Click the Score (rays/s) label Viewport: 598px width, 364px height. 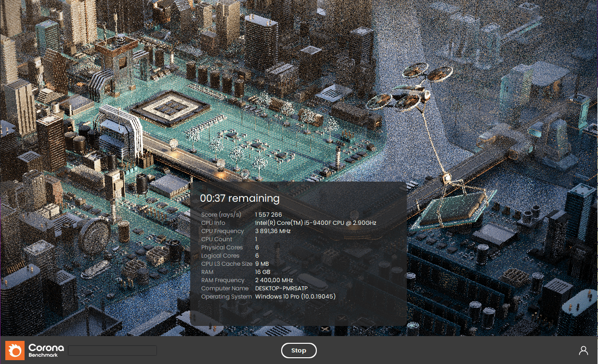tap(221, 215)
